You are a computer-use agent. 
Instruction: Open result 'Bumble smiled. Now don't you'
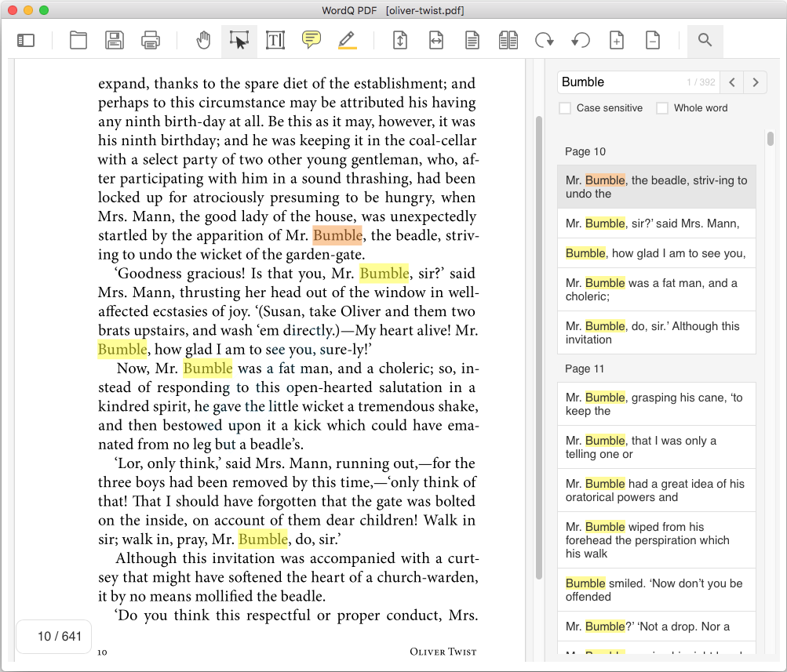click(657, 590)
